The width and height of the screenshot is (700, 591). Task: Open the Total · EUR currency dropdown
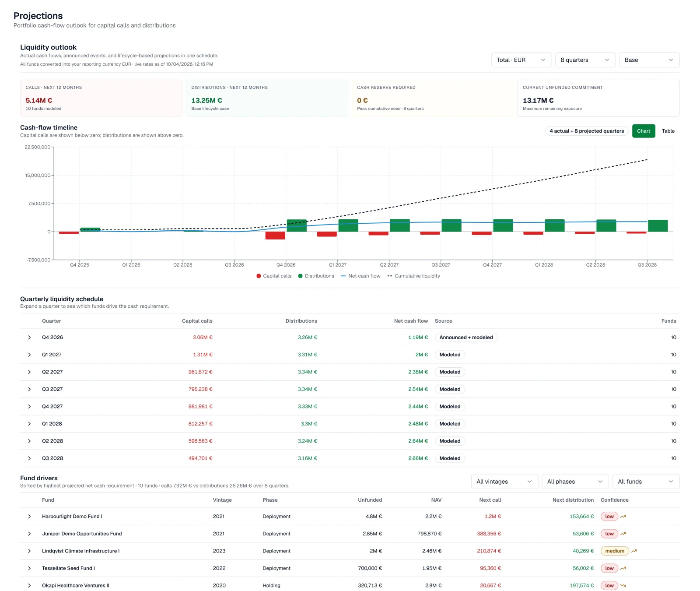[521, 60]
